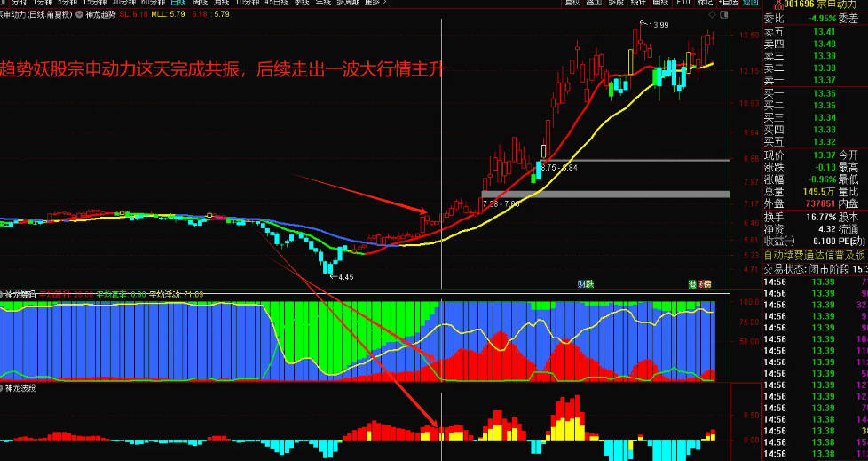Click the 统计 statistics button
This screenshot has height=461, width=868.
click(x=638, y=2)
